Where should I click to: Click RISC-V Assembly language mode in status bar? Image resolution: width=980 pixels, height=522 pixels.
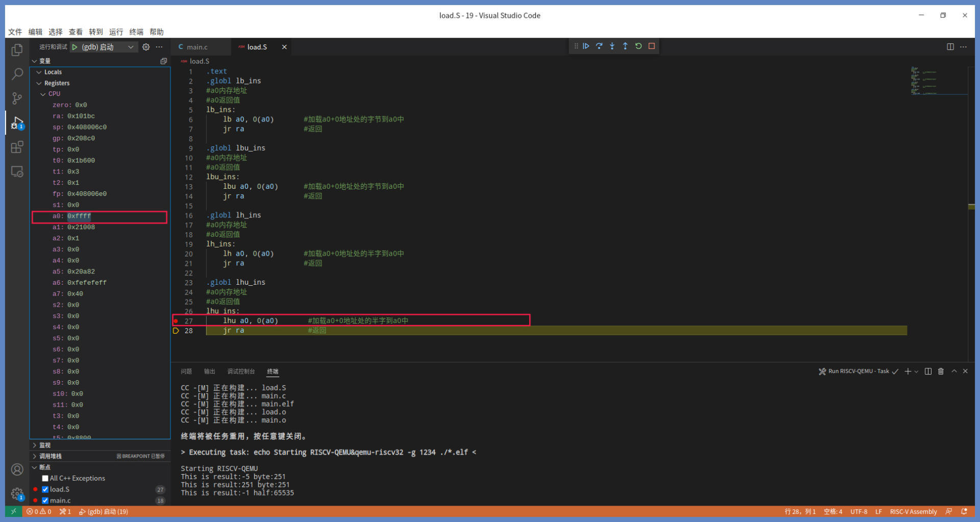pyautogui.click(x=913, y=511)
